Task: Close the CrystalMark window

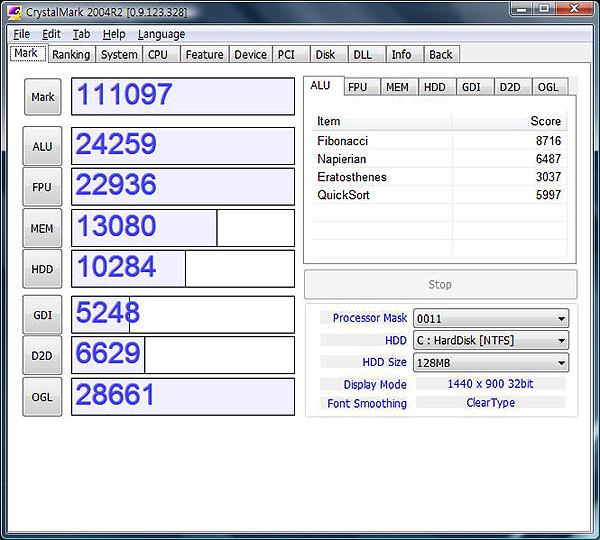Action: pyautogui.click(x=574, y=9)
